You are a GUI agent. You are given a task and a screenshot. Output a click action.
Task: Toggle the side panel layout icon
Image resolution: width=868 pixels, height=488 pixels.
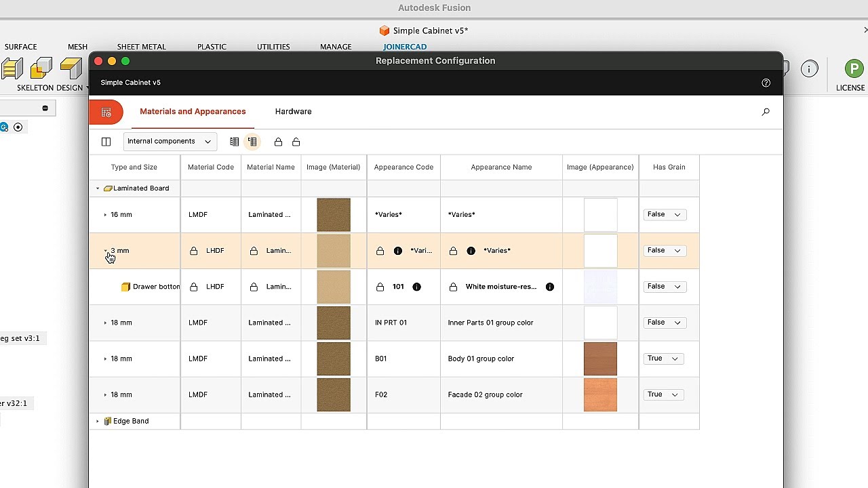(106, 142)
